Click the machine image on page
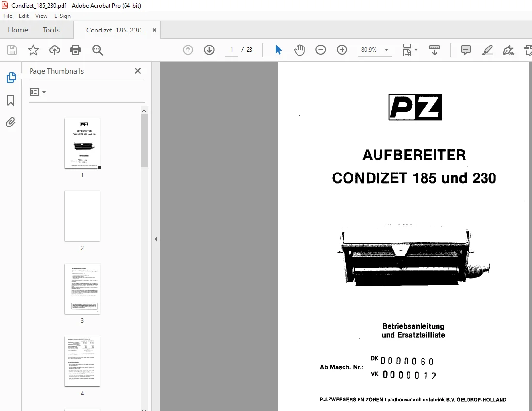The width and height of the screenshot is (532, 411). 414,255
